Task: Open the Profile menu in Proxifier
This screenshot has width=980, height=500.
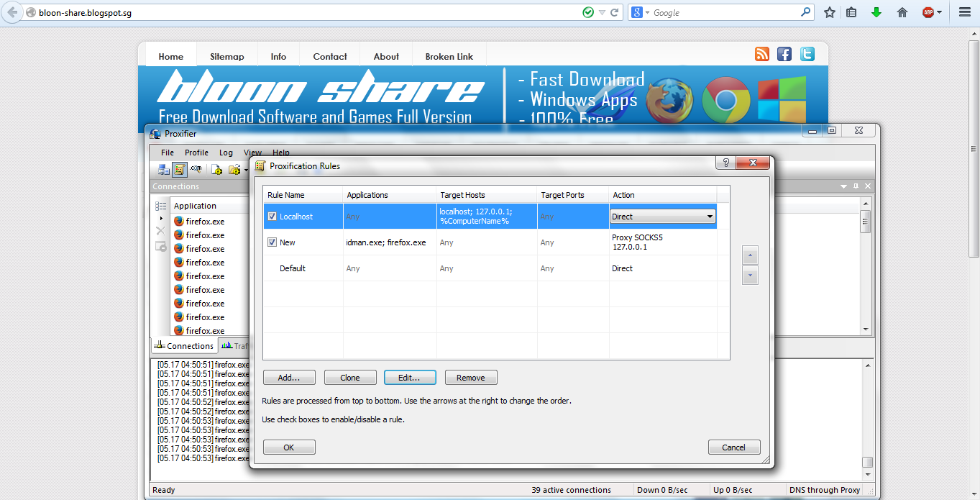Action: (196, 153)
